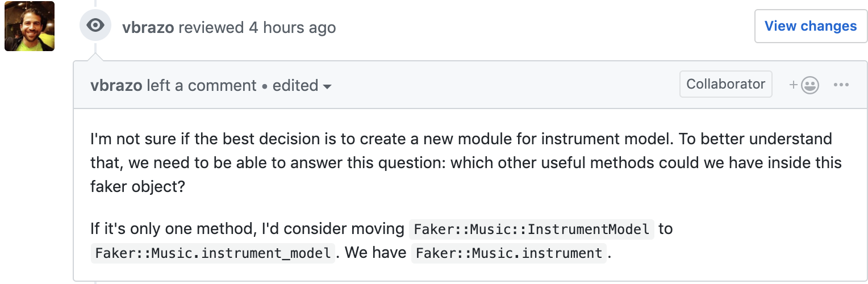
Task: Click the Faker::Music::InstrumentModel code snippet
Action: [x=531, y=229]
